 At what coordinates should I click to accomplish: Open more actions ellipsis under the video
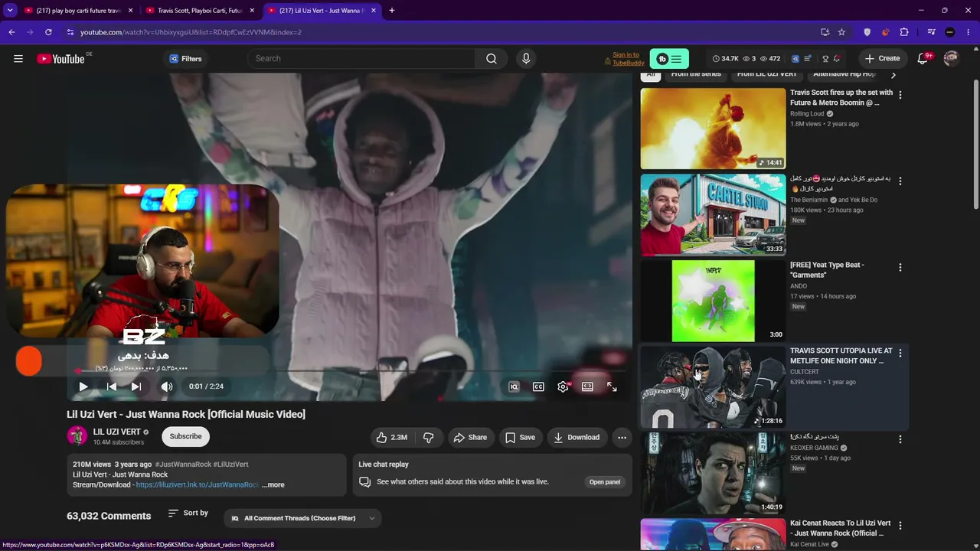tap(622, 438)
